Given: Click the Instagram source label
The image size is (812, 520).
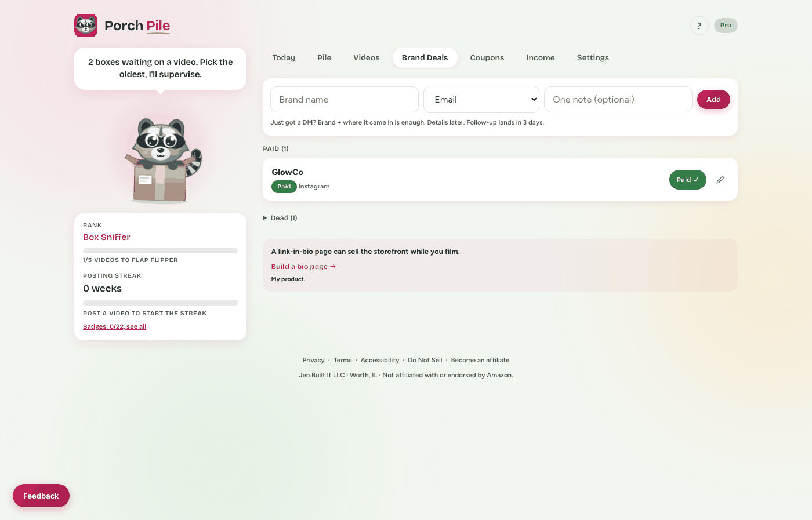Looking at the screenshot, I should click(314, 187).
